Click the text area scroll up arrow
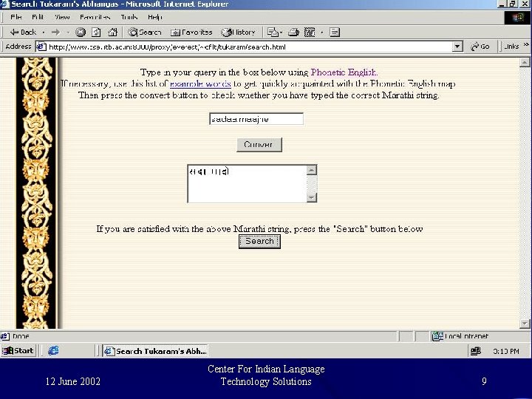Image resolution: width=532 pixels, height=399 pixels. tap(312, 170)
